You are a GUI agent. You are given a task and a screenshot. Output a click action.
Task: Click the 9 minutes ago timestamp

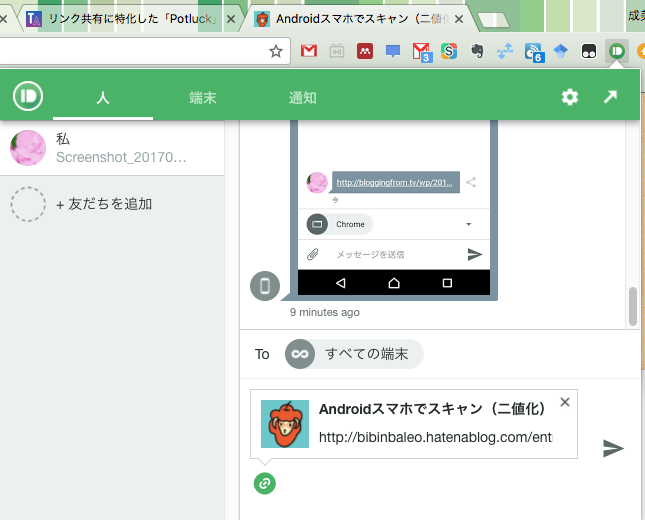(325, 312)
